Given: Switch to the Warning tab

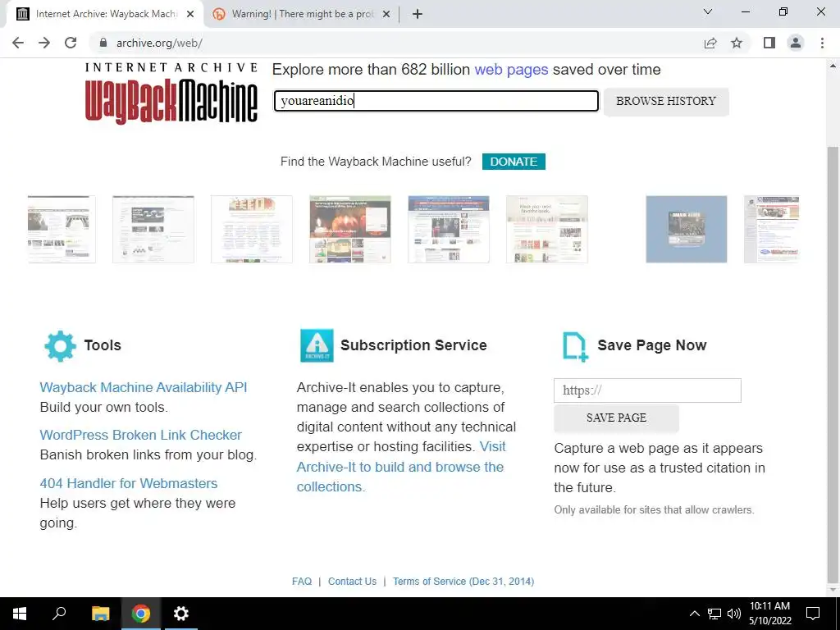Looking at the screenshot, I should pyautogui.click(x=301, y=14).
